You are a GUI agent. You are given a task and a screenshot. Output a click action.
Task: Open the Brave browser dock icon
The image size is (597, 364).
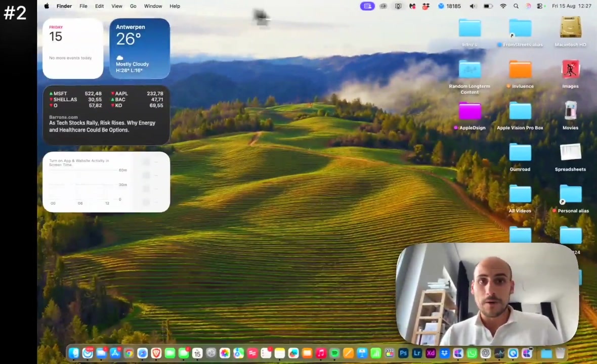156,353
